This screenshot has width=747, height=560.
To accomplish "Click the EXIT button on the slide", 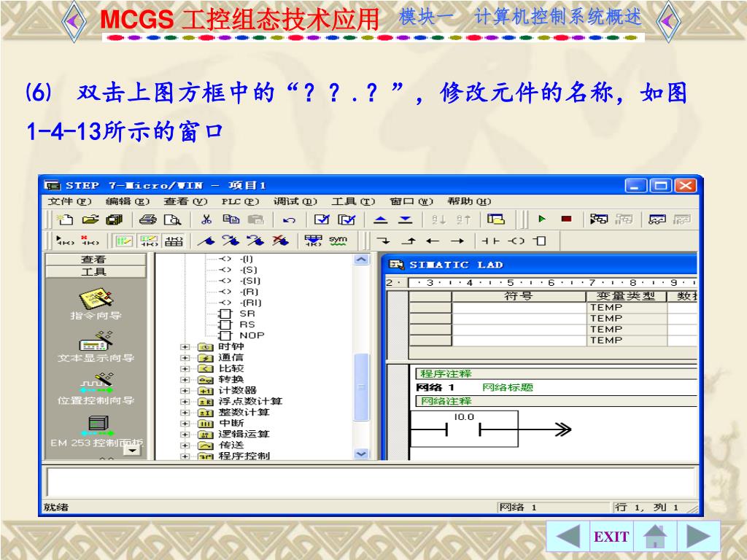I will (611, 536).
